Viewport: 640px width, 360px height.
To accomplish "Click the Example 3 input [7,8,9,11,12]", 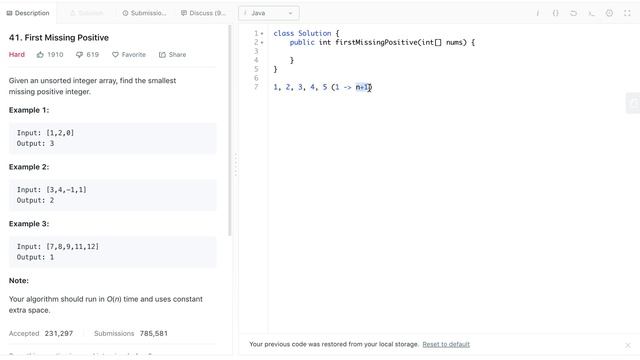I will [58, 247].
